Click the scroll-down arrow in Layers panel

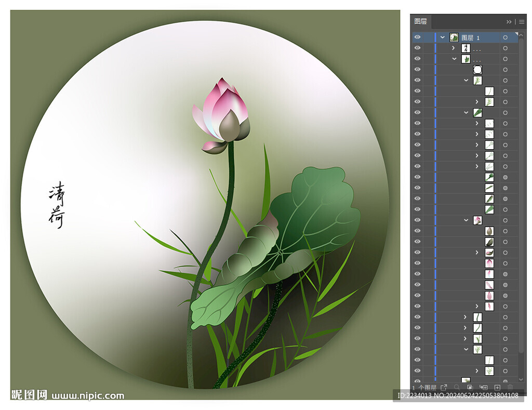pos(521,378)
